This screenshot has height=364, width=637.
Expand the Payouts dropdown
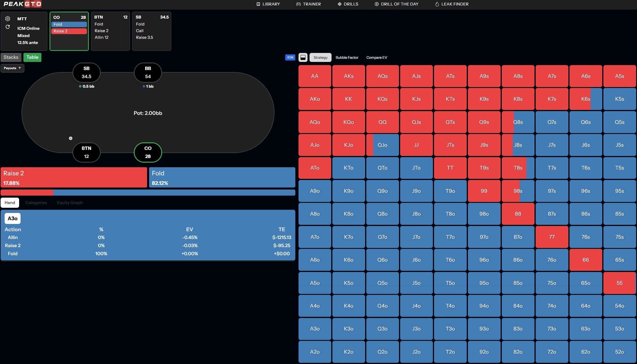pyautogui.click(x=12, y=68)
